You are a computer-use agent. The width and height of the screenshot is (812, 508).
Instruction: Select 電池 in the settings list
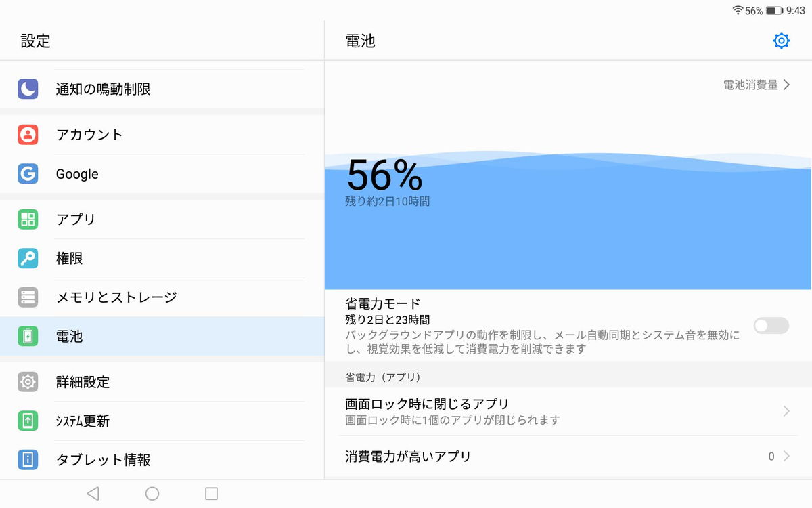[162, 336]
